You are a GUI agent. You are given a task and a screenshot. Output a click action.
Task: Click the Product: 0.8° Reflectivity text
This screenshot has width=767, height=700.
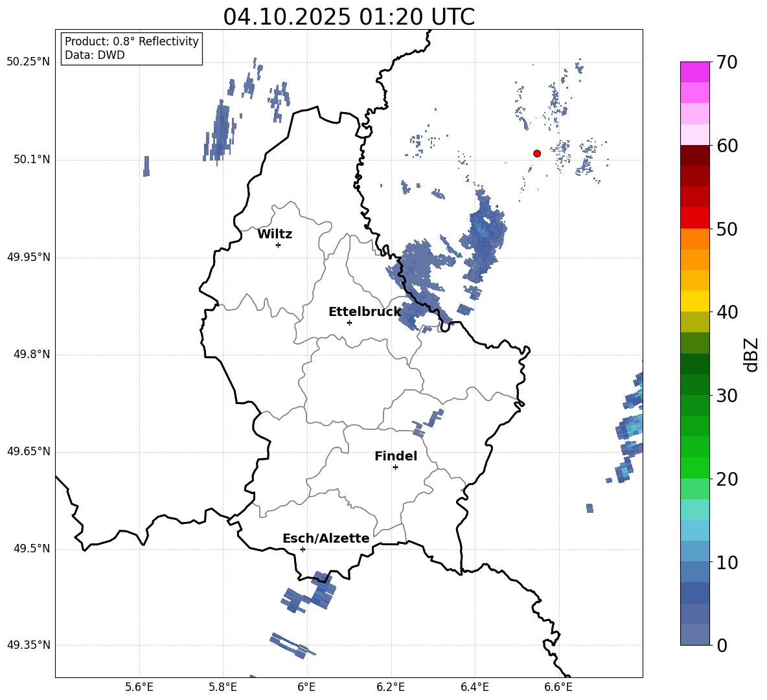tap(132, 41)
